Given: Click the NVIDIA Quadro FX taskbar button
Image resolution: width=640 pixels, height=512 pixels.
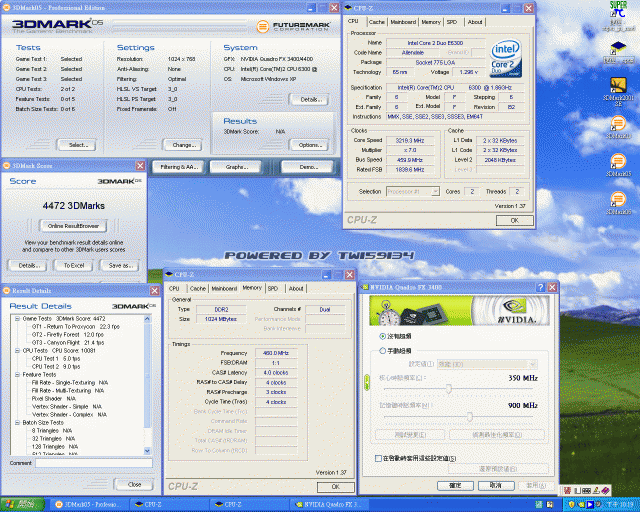Looking at the screenshot, I should (x=329, y=505).
